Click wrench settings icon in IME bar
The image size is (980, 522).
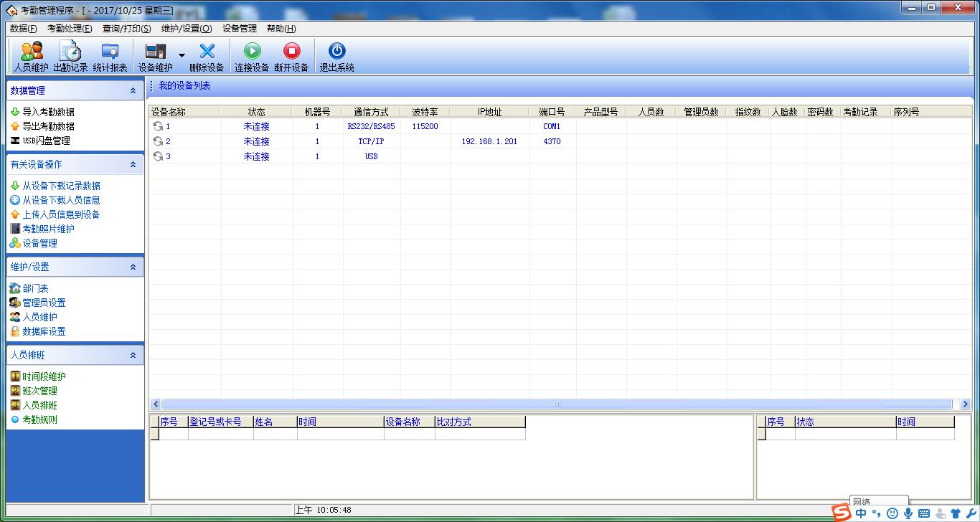click(972, 513)
